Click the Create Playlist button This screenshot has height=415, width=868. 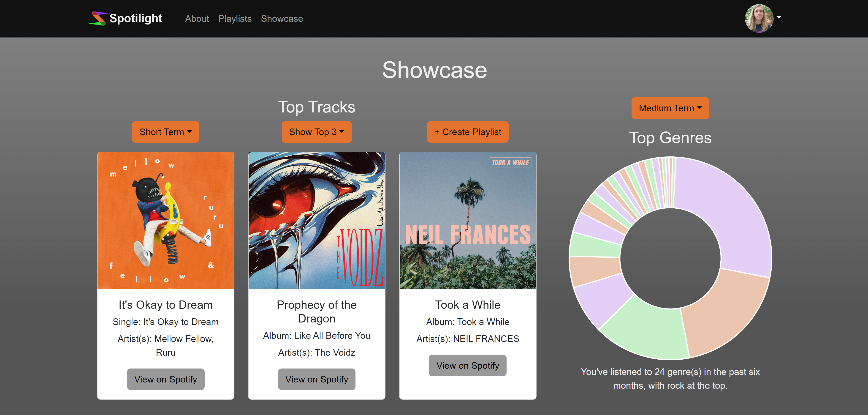(468, 132)
